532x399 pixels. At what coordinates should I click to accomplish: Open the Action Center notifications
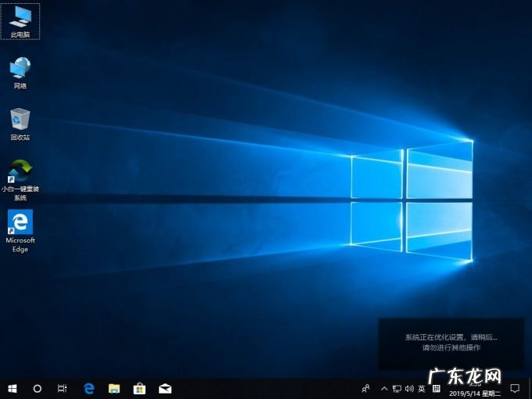[515, 388]
